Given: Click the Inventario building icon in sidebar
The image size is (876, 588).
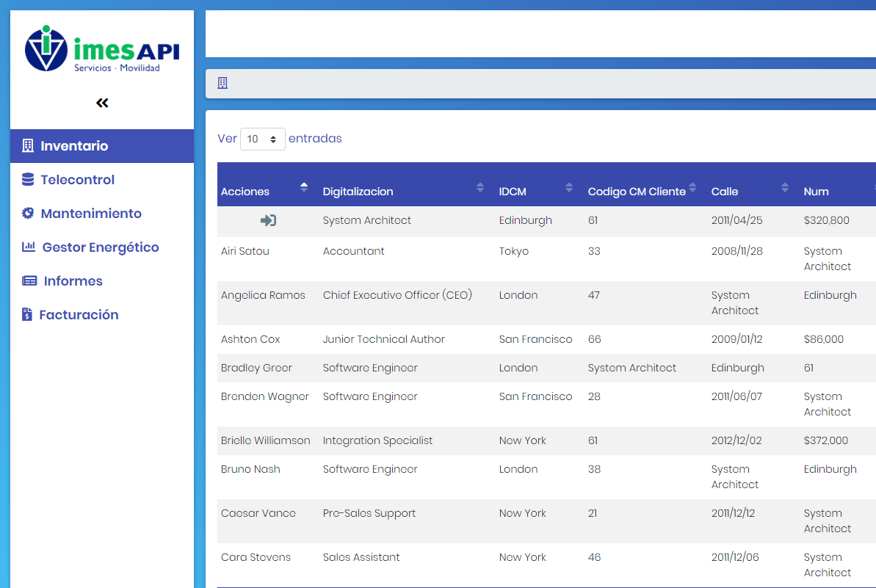Looking at the screenshot, I should point(28,145).
